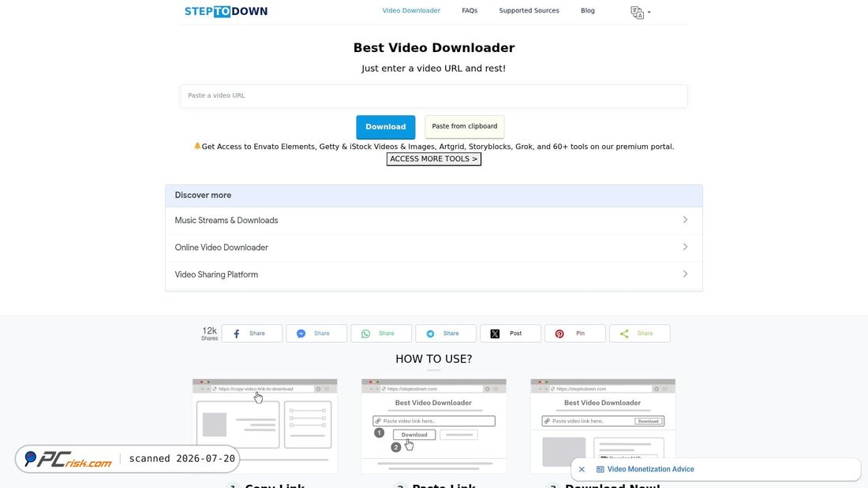Expand chevron for Music Streams & Downloads

click(x=685, y=220)
